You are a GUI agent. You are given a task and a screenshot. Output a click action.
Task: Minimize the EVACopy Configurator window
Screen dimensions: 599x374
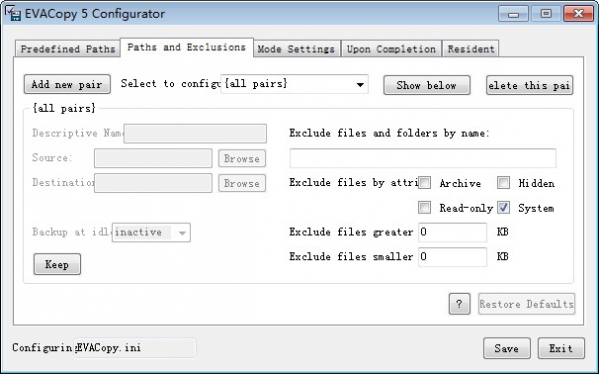513,14
